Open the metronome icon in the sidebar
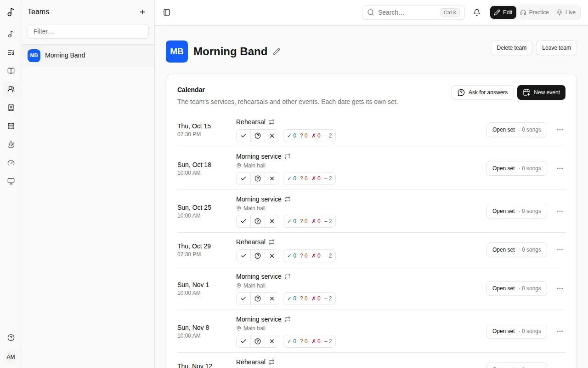588x368 pixels. 11,144
